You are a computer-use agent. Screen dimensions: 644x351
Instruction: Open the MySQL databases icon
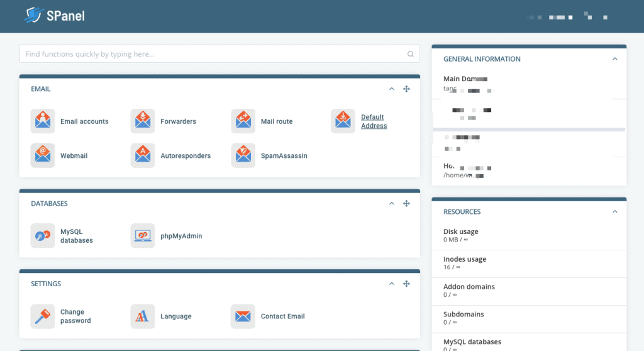pos(42,236)
